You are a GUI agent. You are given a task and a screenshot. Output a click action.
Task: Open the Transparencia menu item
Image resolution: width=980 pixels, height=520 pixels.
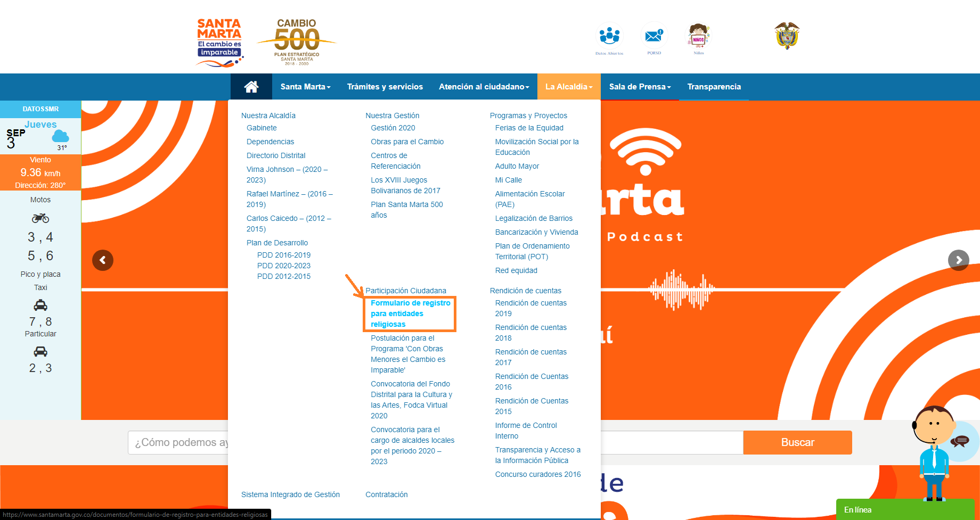[714, 87]
